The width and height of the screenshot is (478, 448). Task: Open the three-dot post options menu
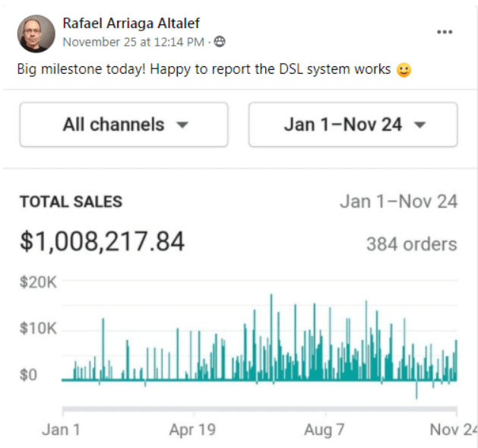(x=445, y=32)
